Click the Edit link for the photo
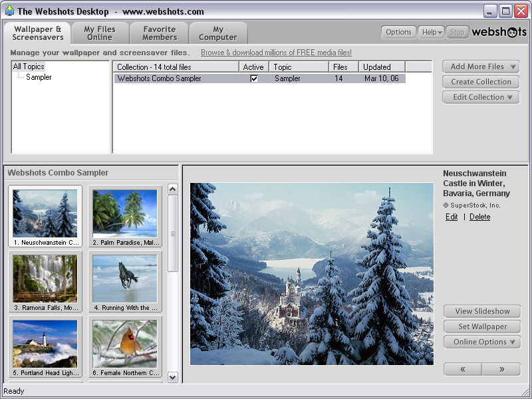The width and height of the screenshot is (532, 399). tap(452, 217)
